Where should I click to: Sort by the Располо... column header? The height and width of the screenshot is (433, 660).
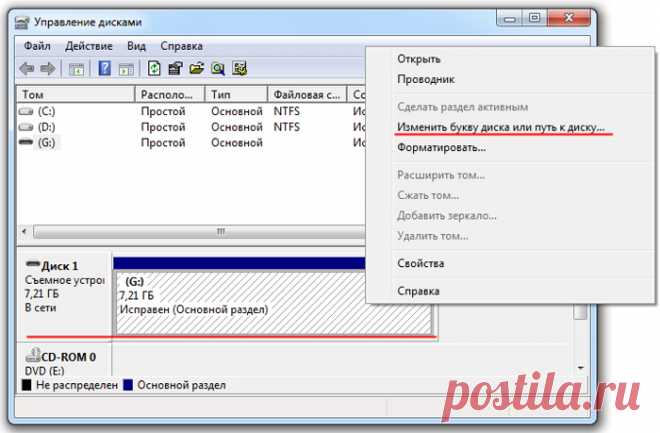tap(170, 94)
